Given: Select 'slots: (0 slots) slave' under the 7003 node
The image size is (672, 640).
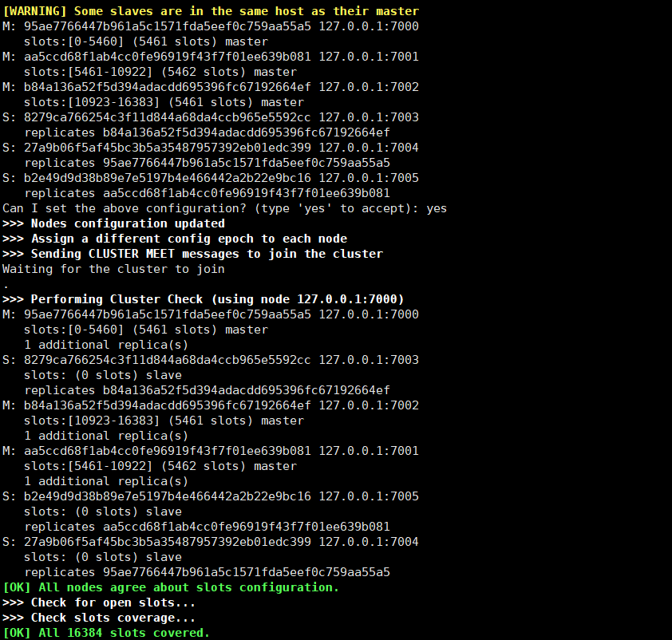Looking at the screenshot, I should [103, 375].
